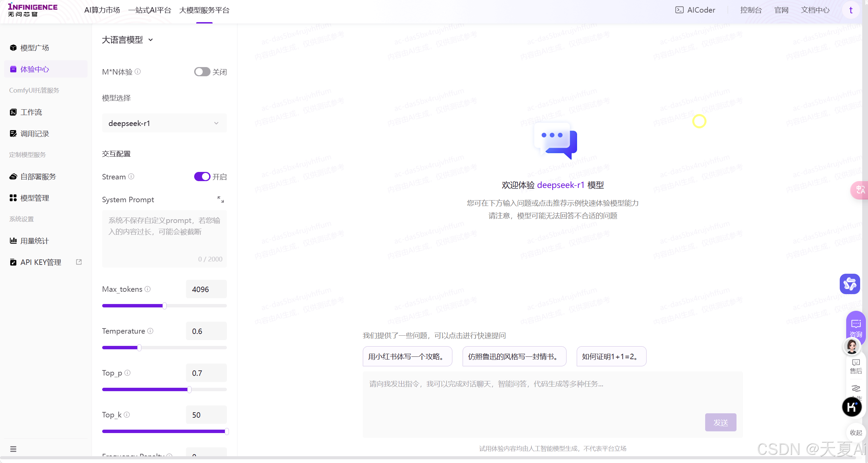Click the Max_tokens value field 4096
868x463 pixels.
tap(206, 289)
